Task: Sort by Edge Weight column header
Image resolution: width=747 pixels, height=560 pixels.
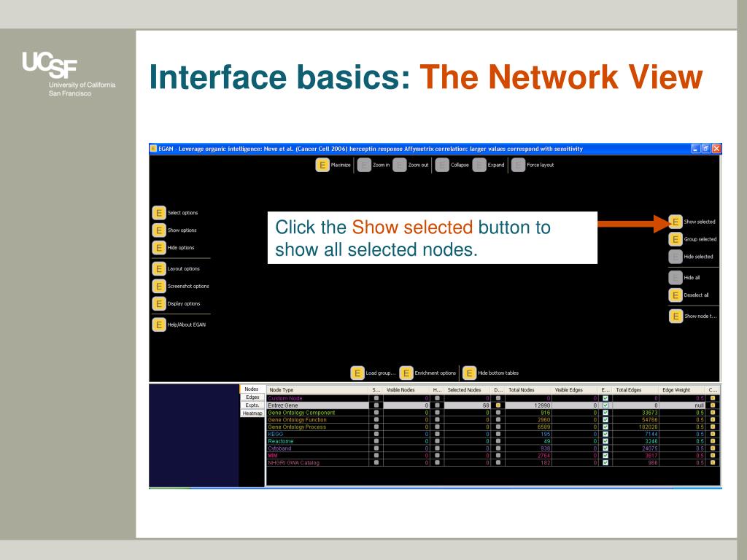Action: pos(682,389)
